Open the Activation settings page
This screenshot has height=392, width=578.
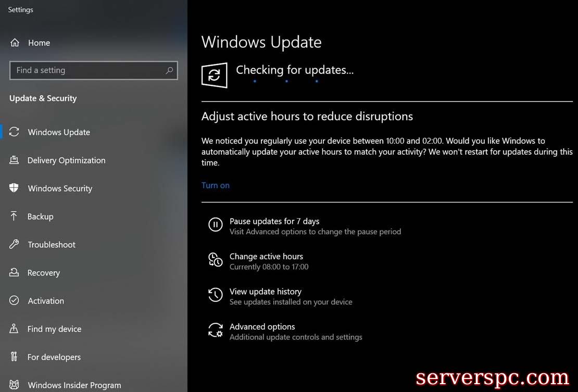click(x=46, y=300)
